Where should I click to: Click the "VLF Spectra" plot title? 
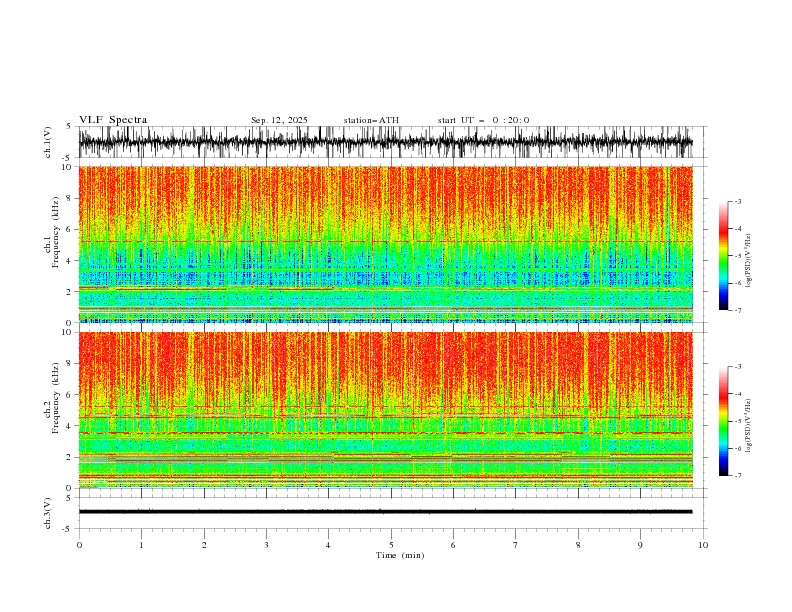(x=113, y=120)
